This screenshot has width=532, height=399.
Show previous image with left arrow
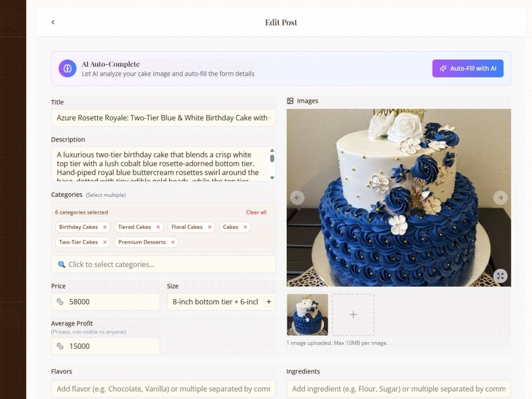point(297,197)
